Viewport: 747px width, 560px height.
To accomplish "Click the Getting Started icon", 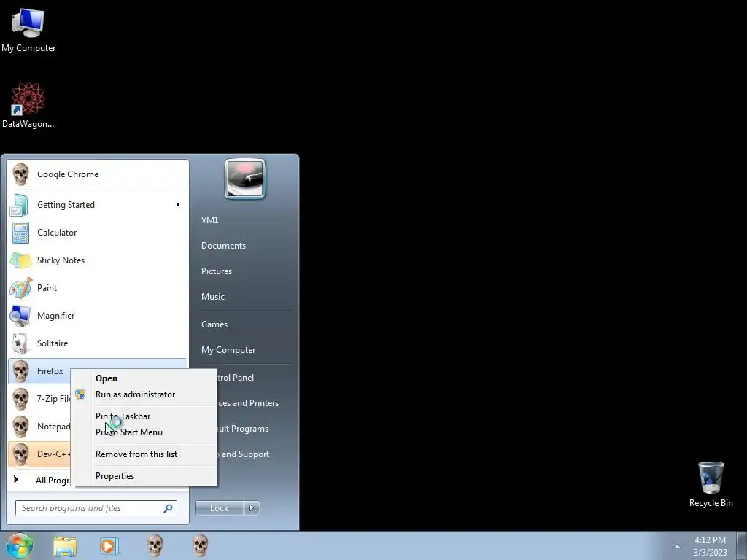I will point(20,205).
